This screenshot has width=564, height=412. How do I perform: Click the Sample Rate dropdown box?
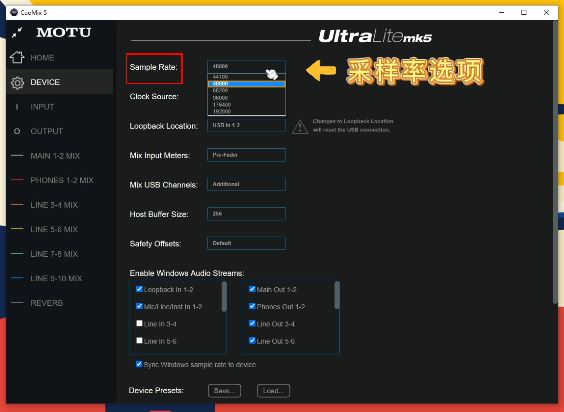(x=246, y=67)
